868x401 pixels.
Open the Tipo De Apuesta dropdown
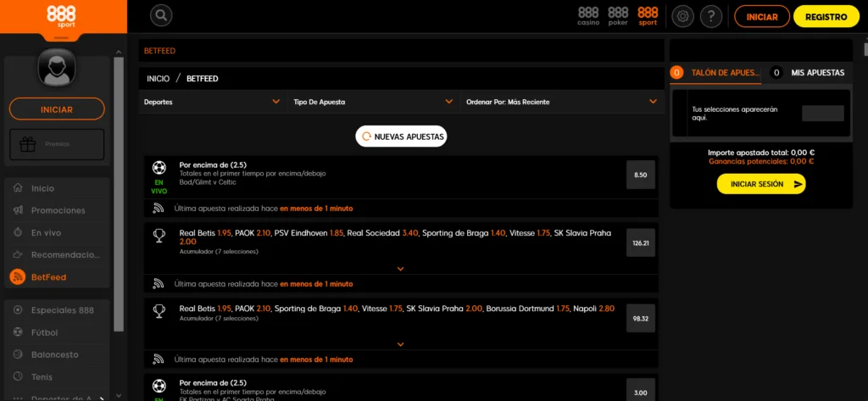(373, 102)
